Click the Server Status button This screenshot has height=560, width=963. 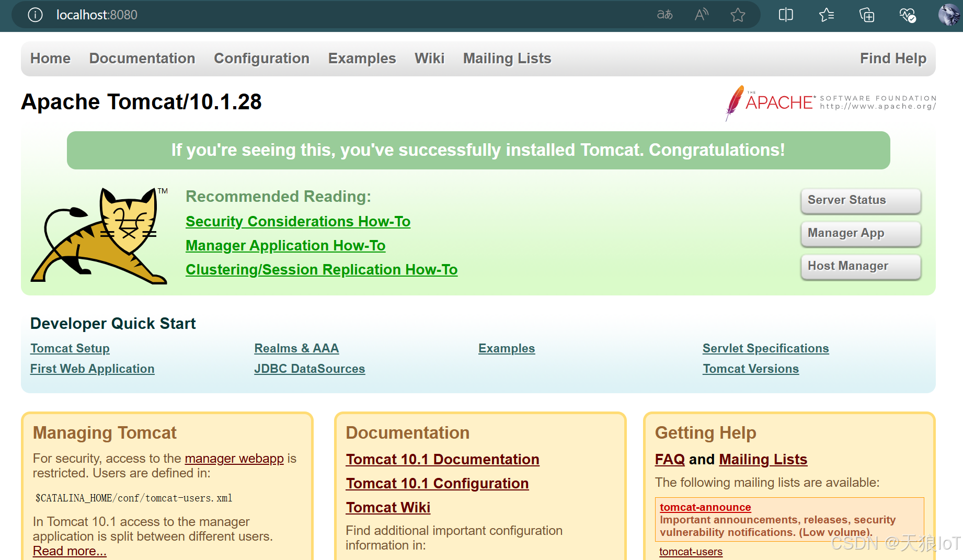861,201
